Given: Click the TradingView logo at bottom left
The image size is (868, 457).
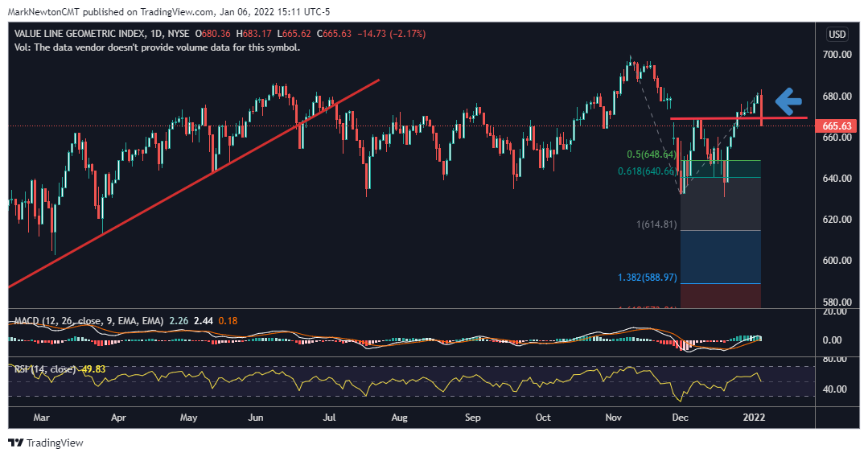Looking at the screenshot, I should (x=46, y=443).
